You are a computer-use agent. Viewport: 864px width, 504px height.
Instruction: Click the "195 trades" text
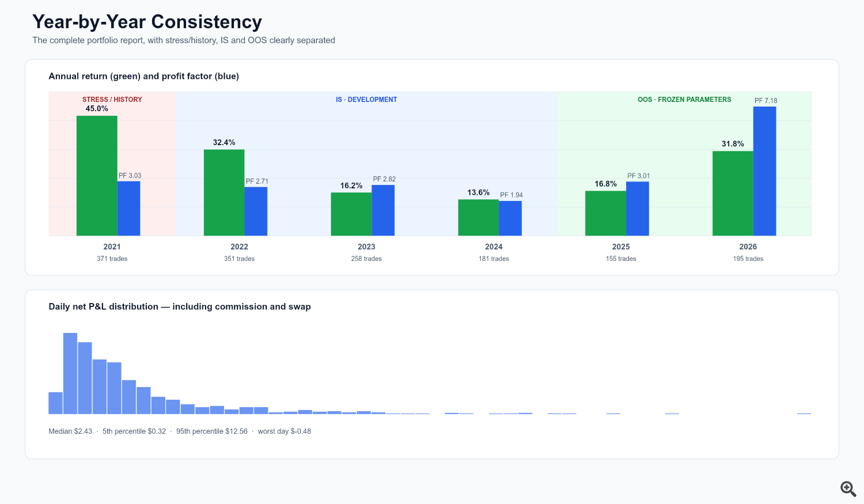pos(748,259)
